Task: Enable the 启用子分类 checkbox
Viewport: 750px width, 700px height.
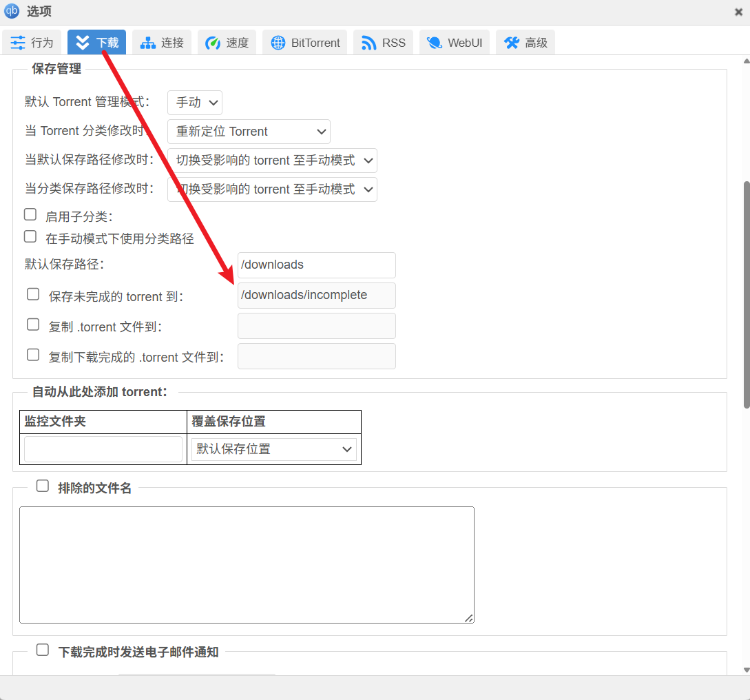Action: click(x=30, y=215)
